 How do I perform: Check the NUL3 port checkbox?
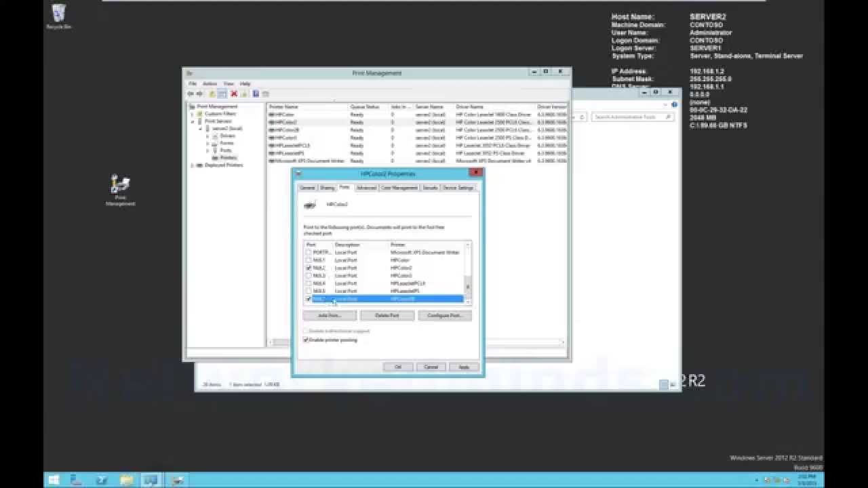[309, 276]
